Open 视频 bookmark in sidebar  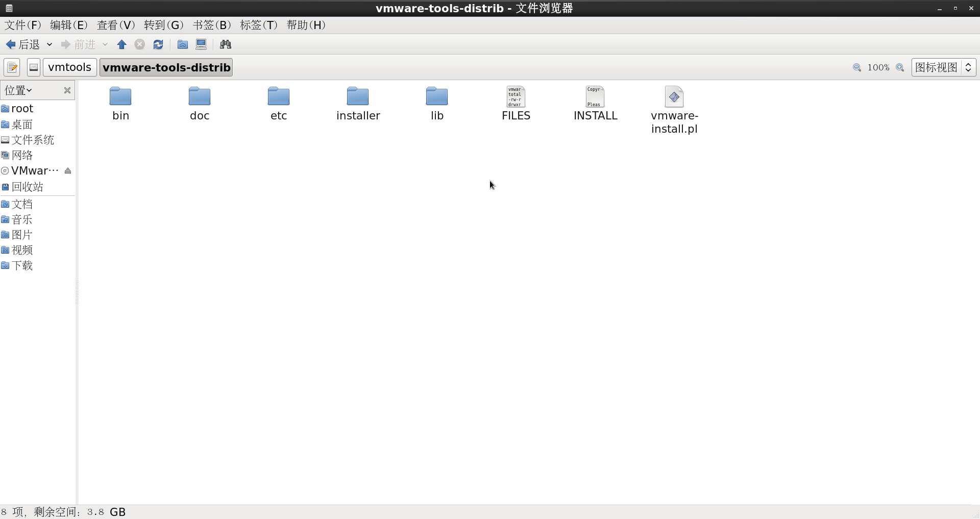click(38, 250)
